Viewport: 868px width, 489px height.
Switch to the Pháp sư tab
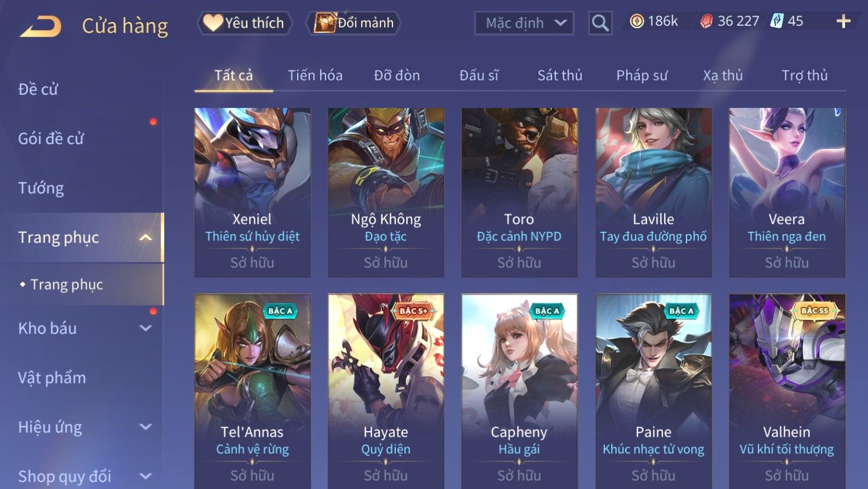tap(642, 75)
